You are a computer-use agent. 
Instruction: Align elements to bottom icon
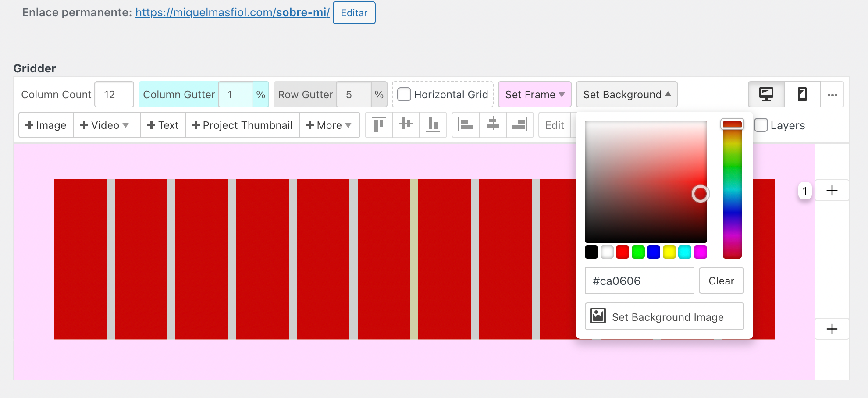pos(433,125)
